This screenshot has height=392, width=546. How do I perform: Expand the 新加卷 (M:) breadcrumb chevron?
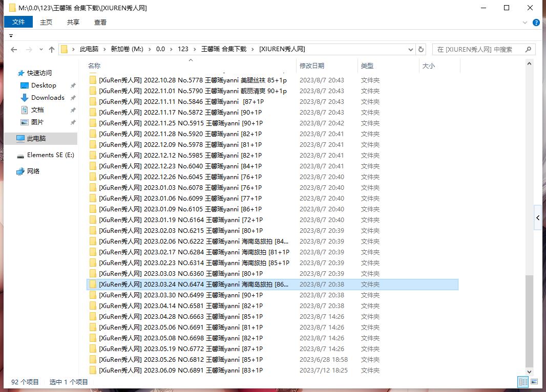tap(150, 50)
